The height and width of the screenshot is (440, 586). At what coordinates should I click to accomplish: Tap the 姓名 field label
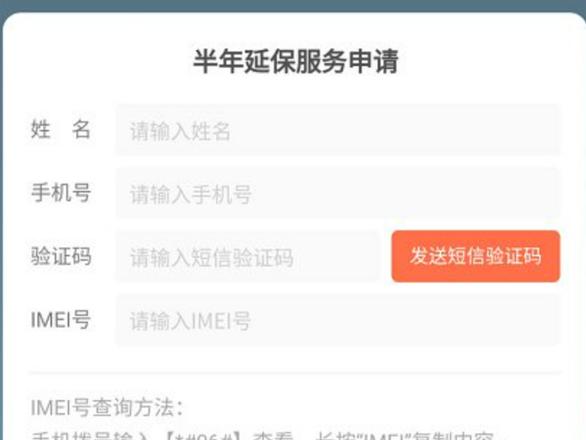[61, 130]
